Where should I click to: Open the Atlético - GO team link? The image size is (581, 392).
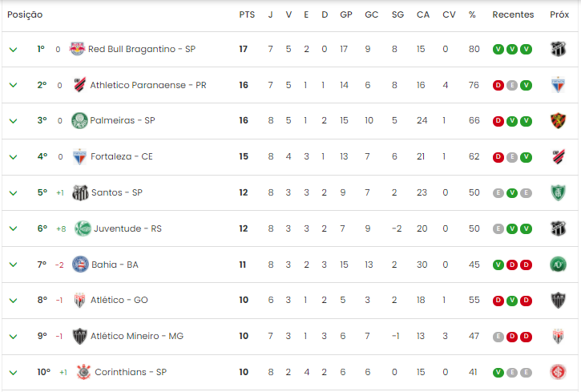point(119,300)
